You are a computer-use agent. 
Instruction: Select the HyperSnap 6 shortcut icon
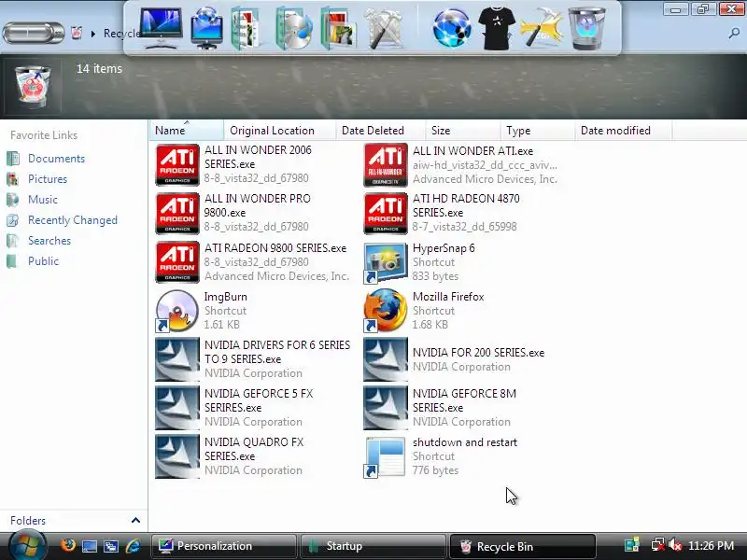(386, 263)
